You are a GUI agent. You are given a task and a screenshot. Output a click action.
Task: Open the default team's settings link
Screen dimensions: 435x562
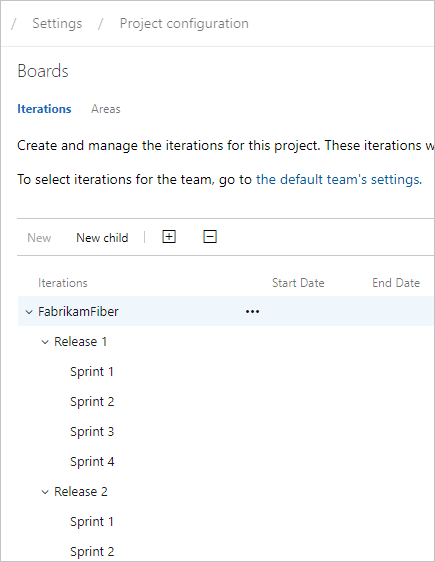(x=339, y=179)
